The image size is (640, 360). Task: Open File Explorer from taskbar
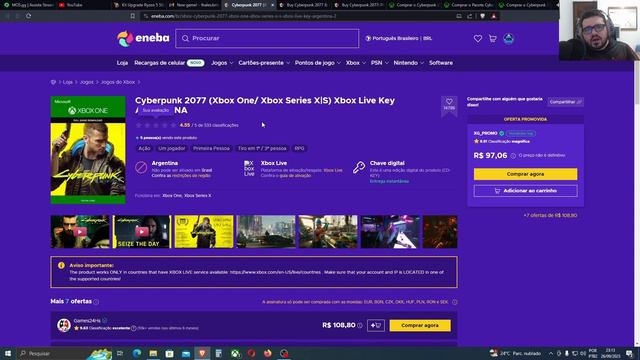click(153, 353)
